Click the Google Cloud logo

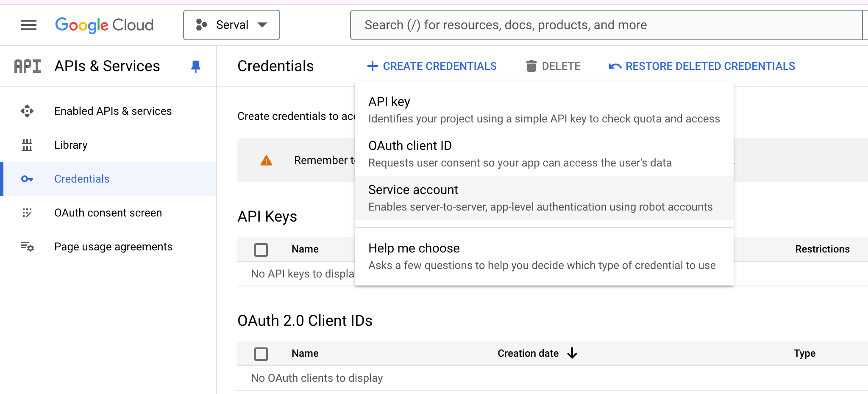[104, 25]
